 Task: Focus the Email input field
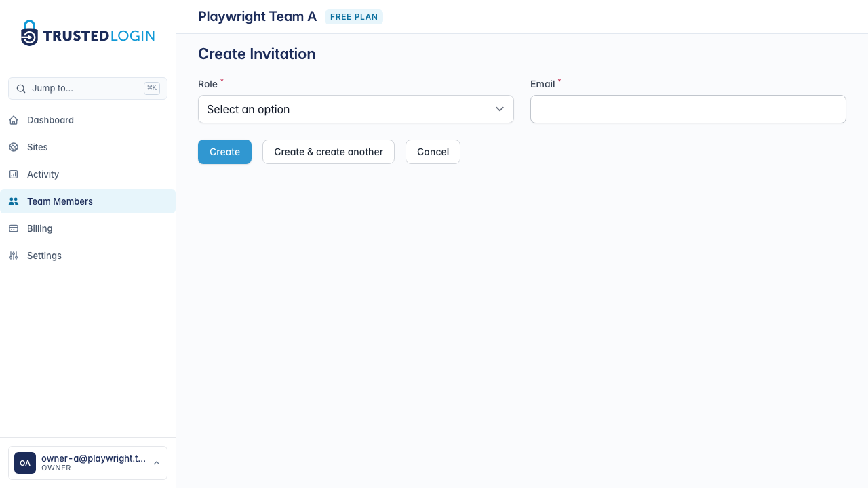[x=688, y=109]
